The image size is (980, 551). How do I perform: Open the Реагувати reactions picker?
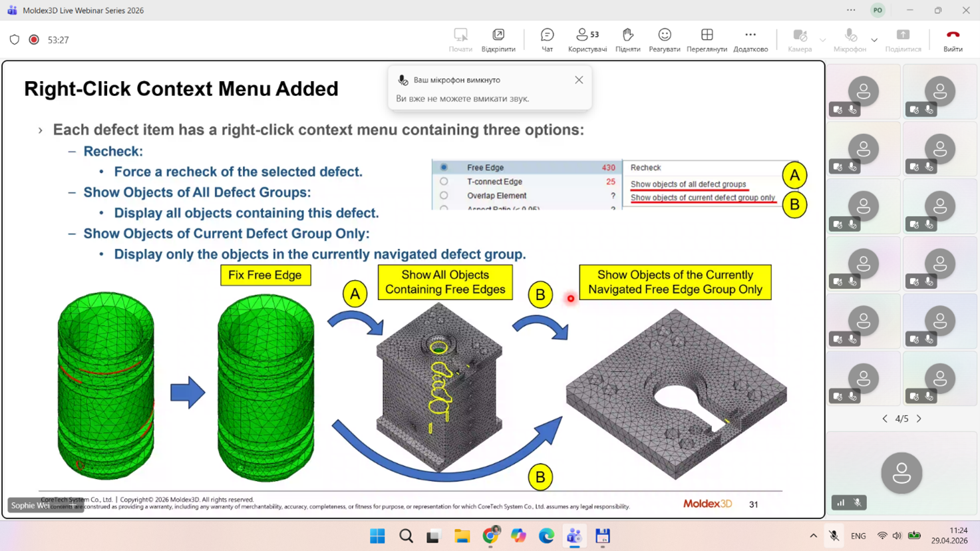click(665, 40)
